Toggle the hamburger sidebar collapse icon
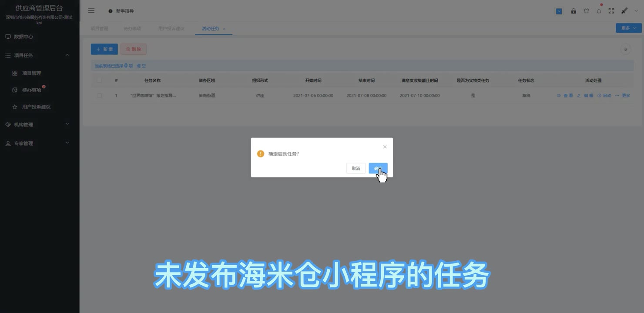The width and height of the screenshot is (644, 313). (x=91, y=11)
